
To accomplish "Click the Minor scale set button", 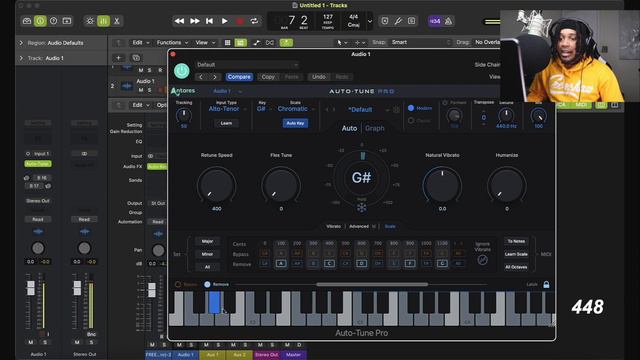I will tap(207, 254).
